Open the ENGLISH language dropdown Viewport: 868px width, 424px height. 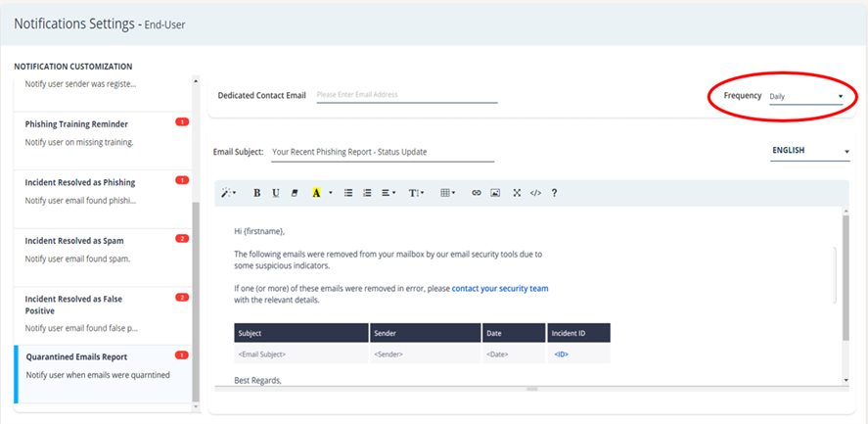[x=810, y=151]
